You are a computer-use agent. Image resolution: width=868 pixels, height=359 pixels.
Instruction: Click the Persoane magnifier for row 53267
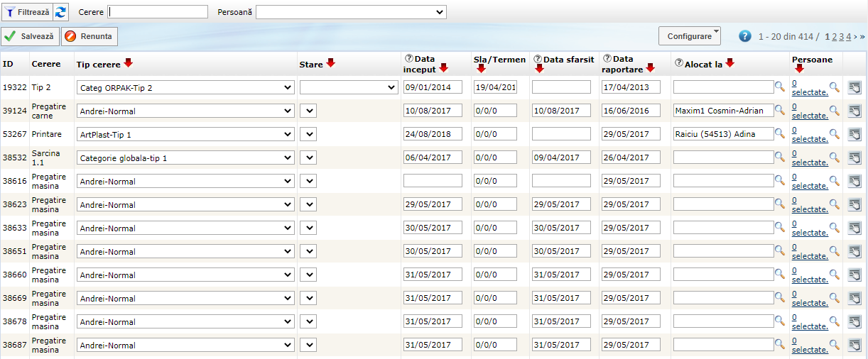click(x=835, y=134)
